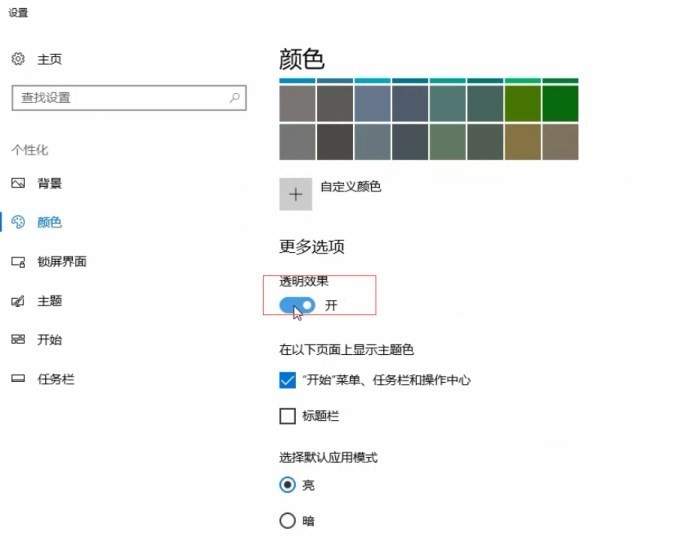Uncheck "开始"菜单、任务栏和操作中心 checkbox
Viewport: 685px width, 538px height.
tap(287, 380)
